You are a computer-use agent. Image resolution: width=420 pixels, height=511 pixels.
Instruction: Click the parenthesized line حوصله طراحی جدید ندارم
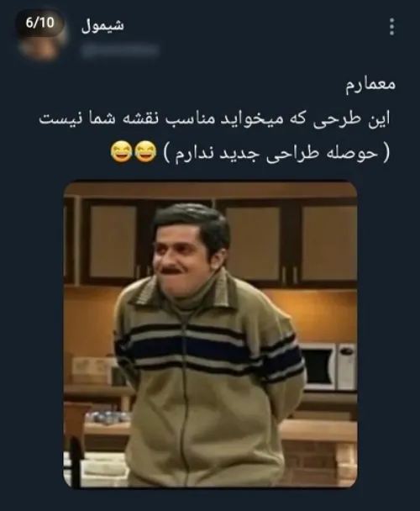[x=276, y=153]
